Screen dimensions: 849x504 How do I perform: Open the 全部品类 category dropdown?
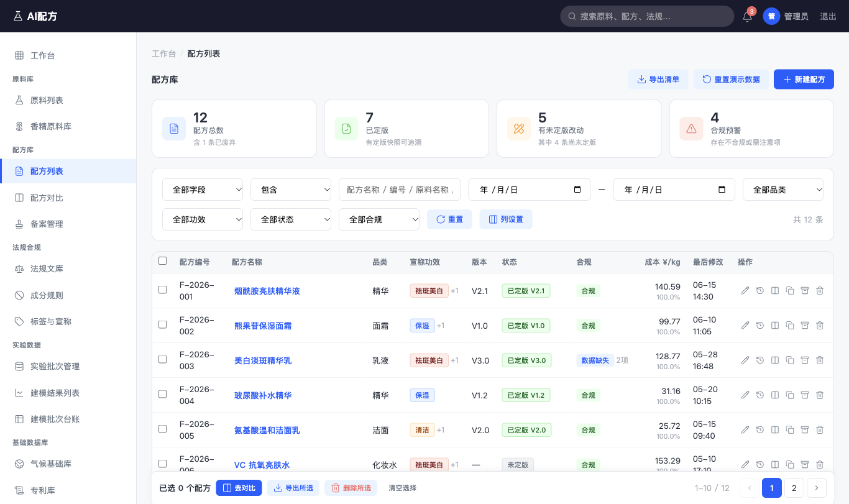[x=783, y=190]
